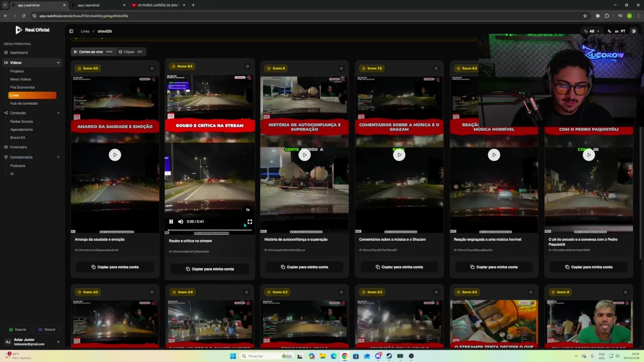
Task: Open Microsoft Edge from the taskbar
Action: pyautogui.click(x=334, y=356)
